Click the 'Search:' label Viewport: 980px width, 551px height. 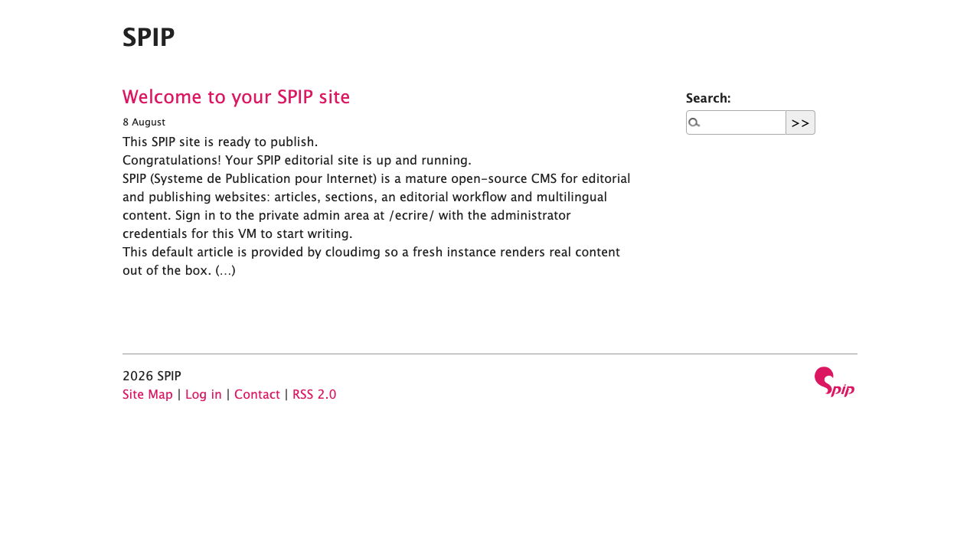click(x=708, y=98)
